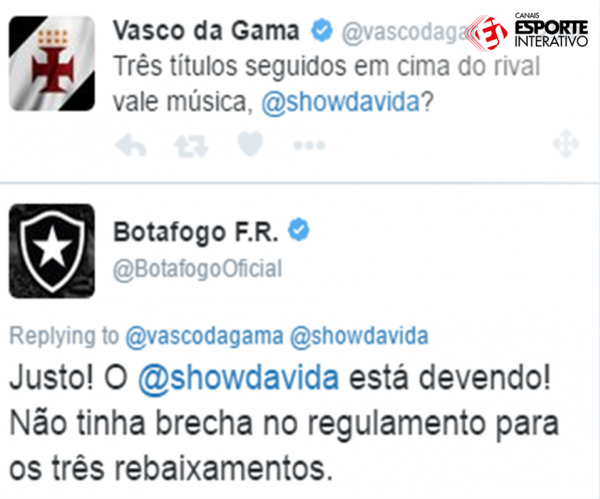Click @showdavida in the Replying to line
The height and width of the screenshot is (499, 600).
pyautogui.click(x=359, y=336)
